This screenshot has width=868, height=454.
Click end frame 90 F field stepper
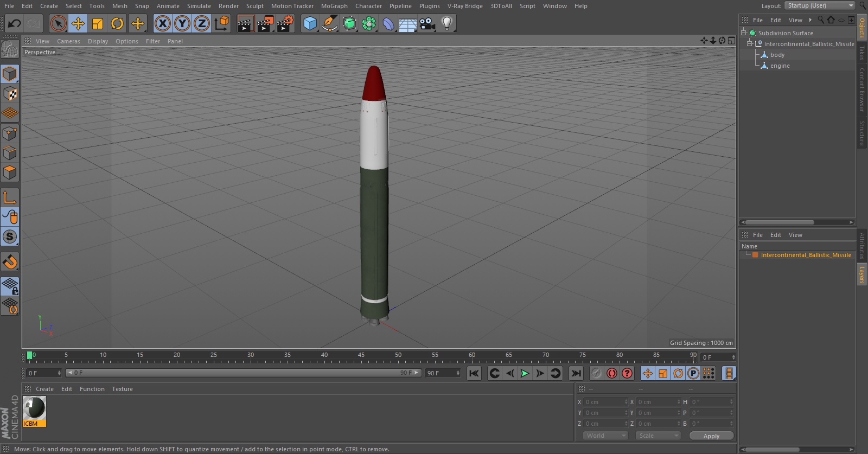click(x=458, y=373)
